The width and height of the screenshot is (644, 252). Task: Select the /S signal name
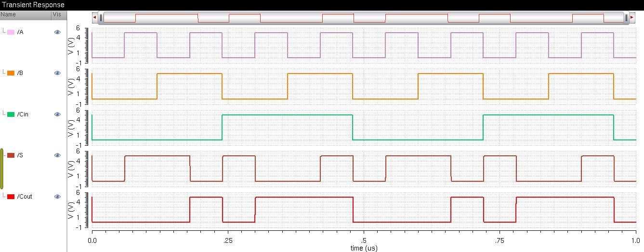[20, 155]
